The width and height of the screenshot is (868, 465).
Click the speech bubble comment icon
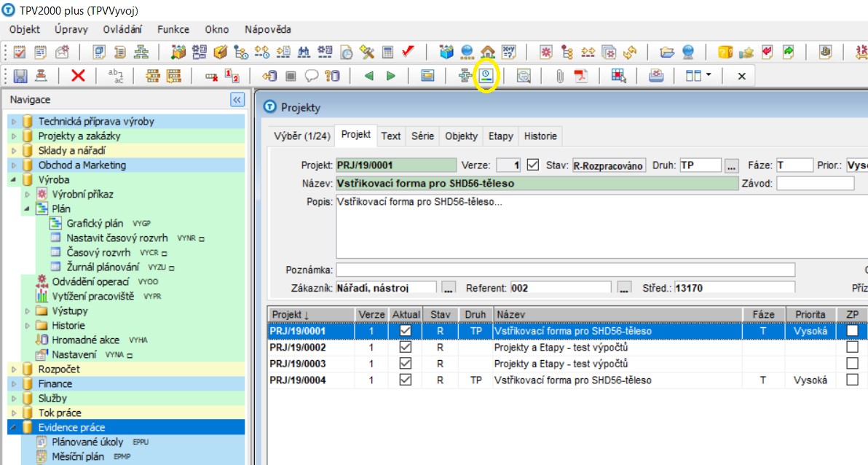click(x=312, y=76)
